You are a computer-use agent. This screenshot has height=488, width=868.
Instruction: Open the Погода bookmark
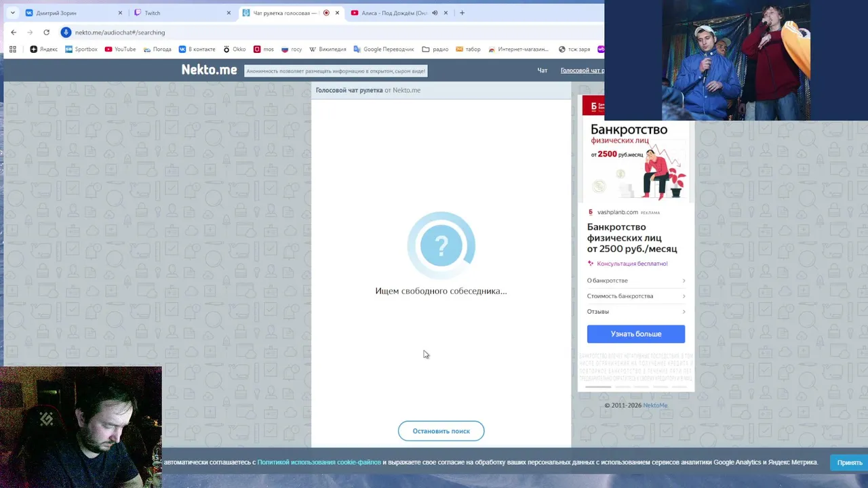[x=157, y=49]
